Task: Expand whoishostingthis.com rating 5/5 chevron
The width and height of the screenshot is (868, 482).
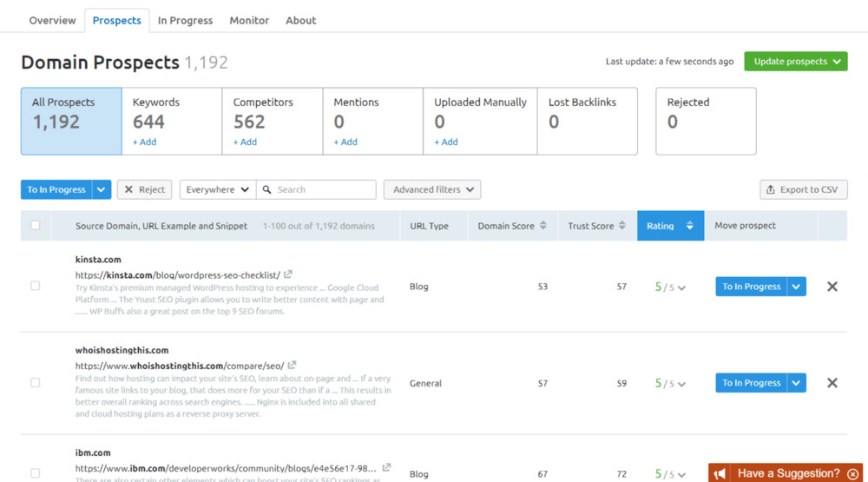Action: tap(681, 384)
